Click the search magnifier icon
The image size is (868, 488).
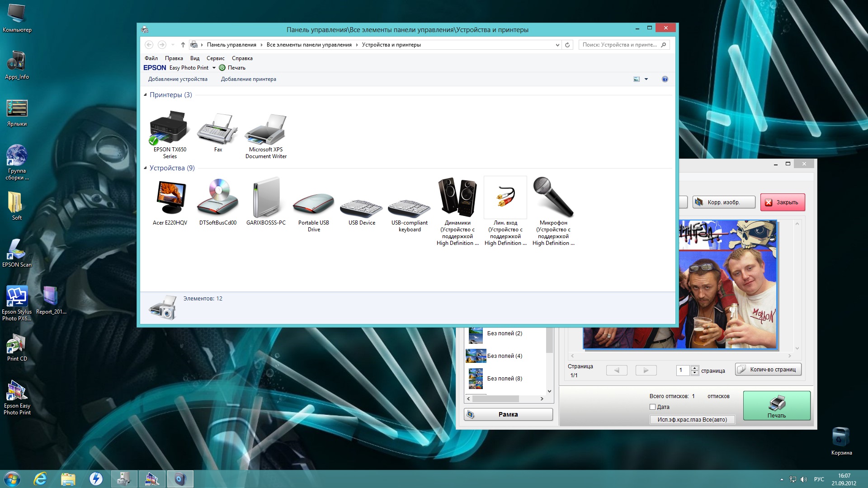(x=663, y=45)
